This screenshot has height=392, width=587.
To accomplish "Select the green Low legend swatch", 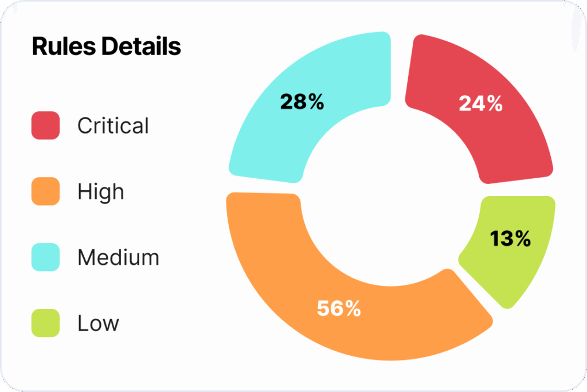I will coord(45,323).
